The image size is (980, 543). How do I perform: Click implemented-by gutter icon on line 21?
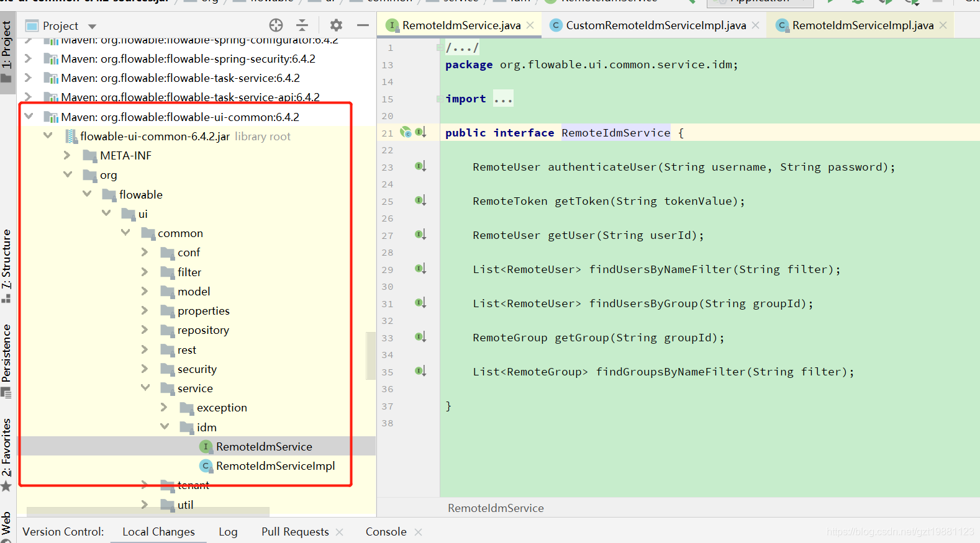pos(420,132)
